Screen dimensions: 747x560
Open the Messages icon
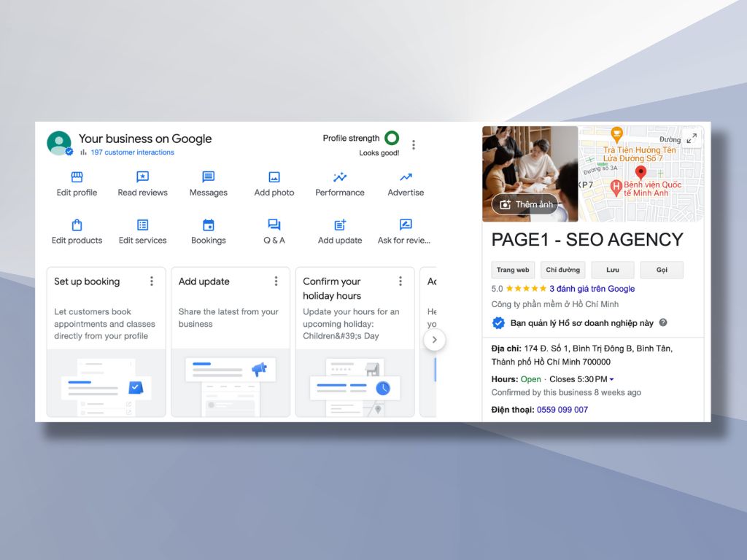(x=209, y=177)
